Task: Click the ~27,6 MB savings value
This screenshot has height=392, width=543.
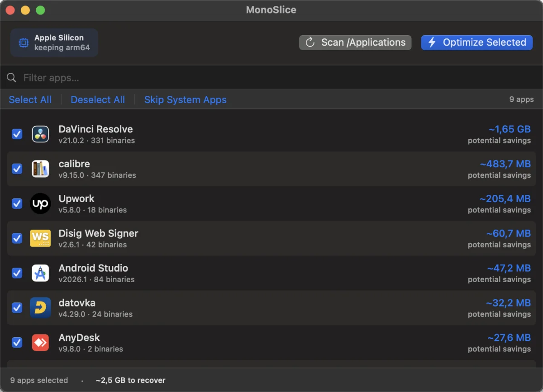Action: (x=509, y=338)
